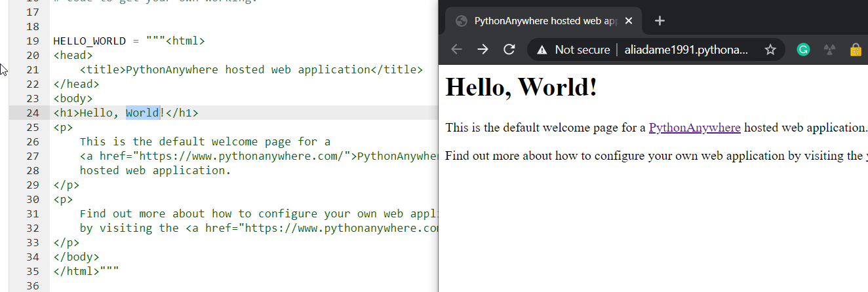The height and width of the screenshot is (292, 868).
Task: Click the browser back arrow
Action: [x=457, y=50]
